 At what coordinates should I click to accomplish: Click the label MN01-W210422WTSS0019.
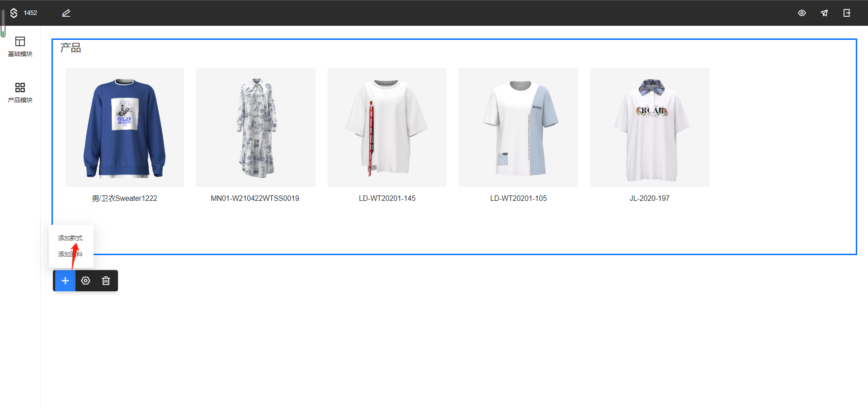[256, 198]
